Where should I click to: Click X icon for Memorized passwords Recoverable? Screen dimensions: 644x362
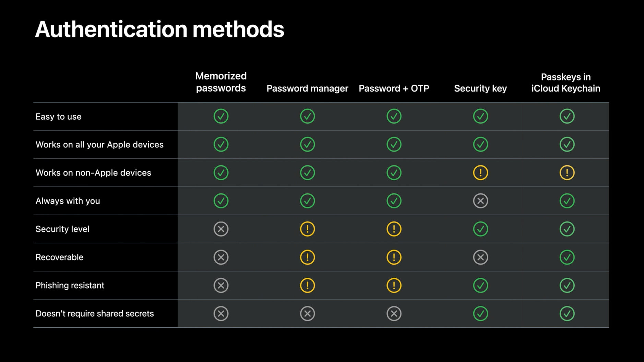pos(221,257)
